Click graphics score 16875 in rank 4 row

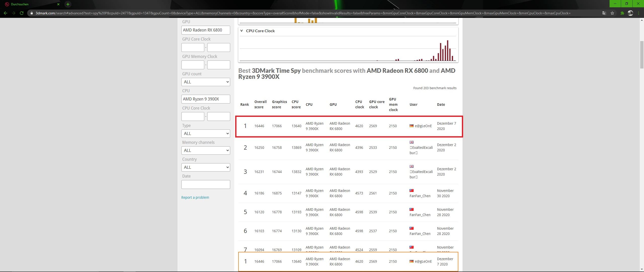(277, 193)
